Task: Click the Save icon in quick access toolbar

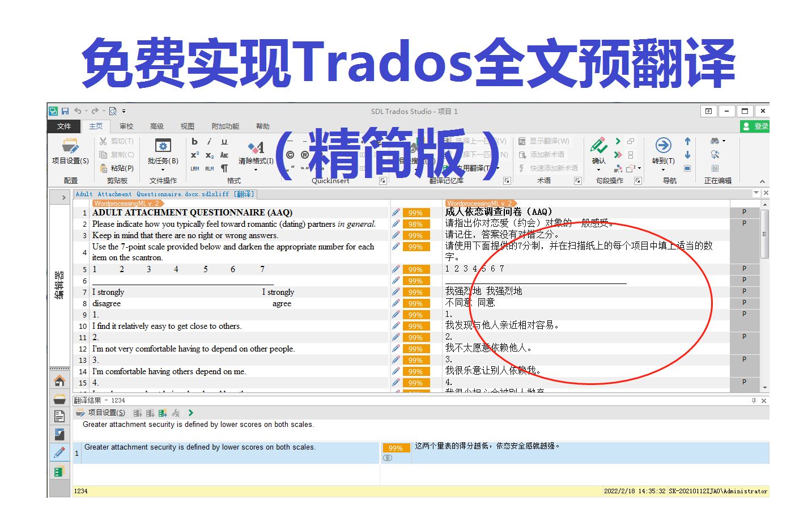Action: click(66, 111)
